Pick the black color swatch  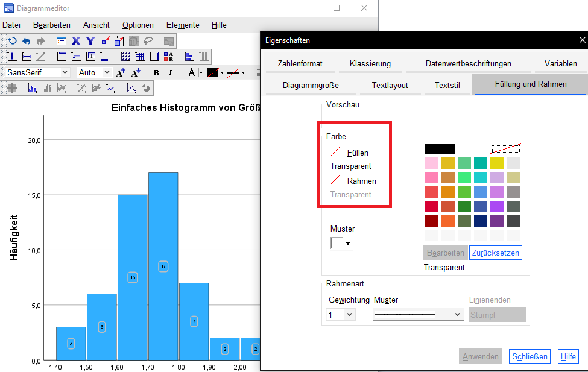pyautogui.click(x=439, y=148)
